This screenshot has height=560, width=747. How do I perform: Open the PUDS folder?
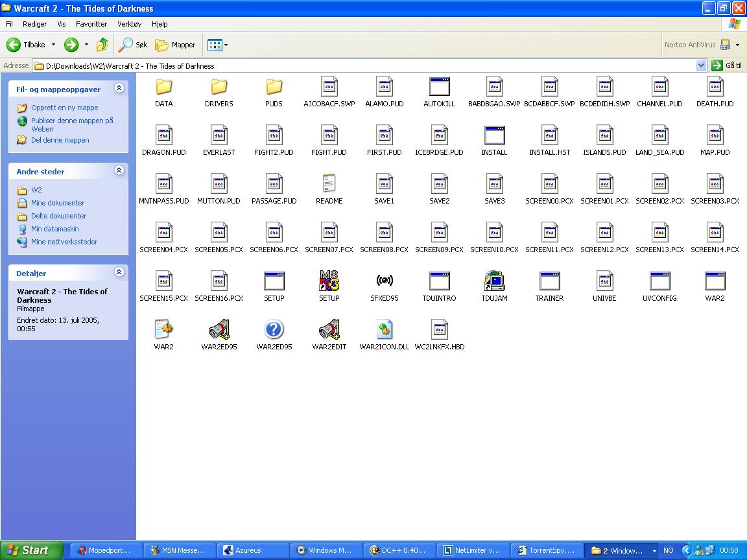click(x=274, y=87)
